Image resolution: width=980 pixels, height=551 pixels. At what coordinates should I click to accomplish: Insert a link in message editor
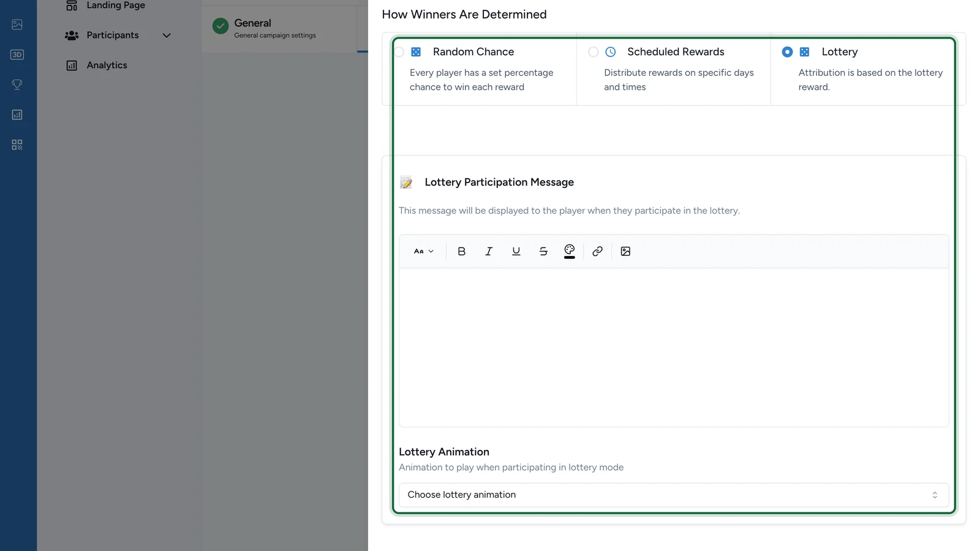pos(598,251)
